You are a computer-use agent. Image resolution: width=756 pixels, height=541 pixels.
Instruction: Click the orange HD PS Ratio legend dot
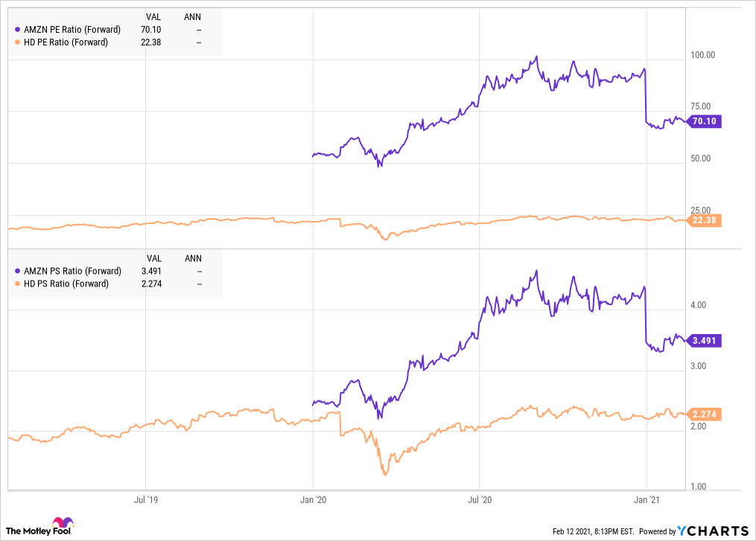click(x=18, y=284)
